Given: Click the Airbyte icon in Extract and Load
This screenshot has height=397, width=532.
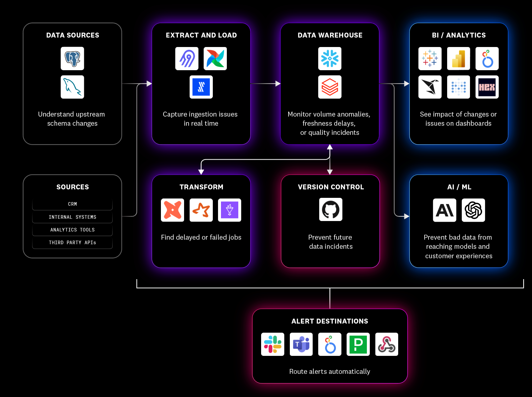Looking at the screenshot, I should (x=187, y=58).
